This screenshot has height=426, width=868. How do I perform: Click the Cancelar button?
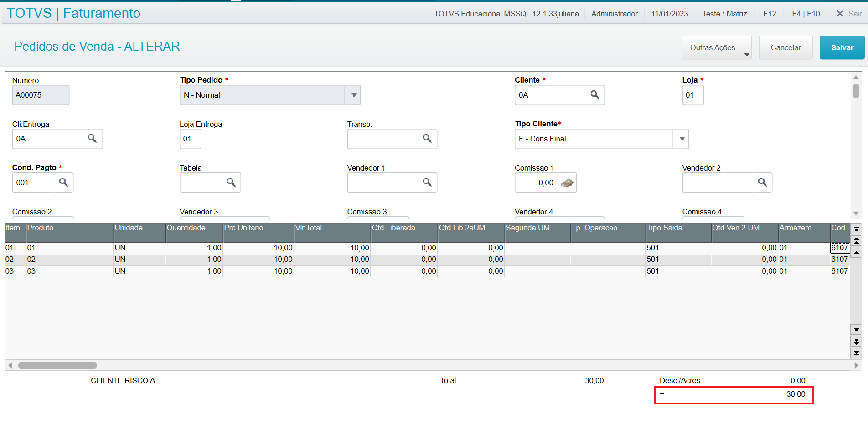tap(785, 47)
